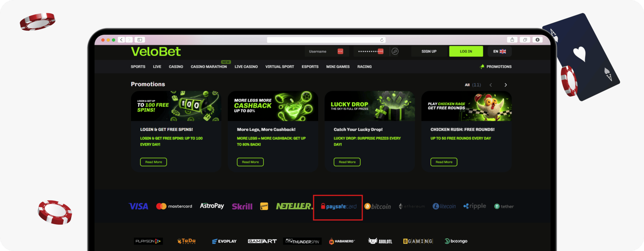Viewport: 644px width, 251px height.
Task: Read More on Chicken Rush Free Rounds
Action: [444, 162]
